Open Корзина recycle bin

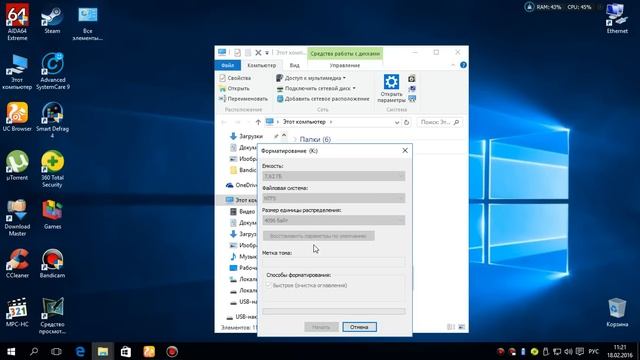(617, 312)
